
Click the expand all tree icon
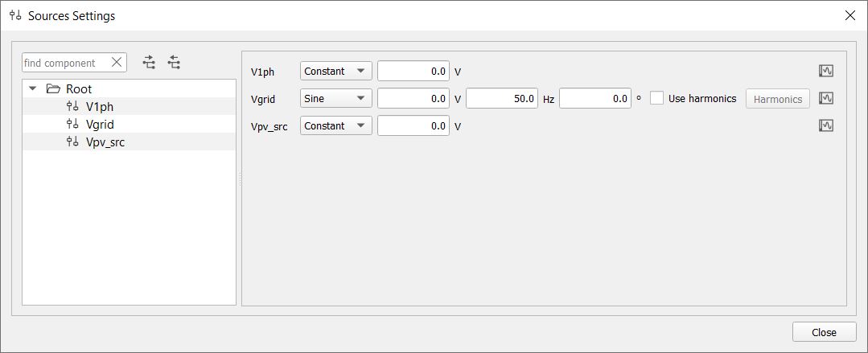pyautogui.click(x=149, y=62)
